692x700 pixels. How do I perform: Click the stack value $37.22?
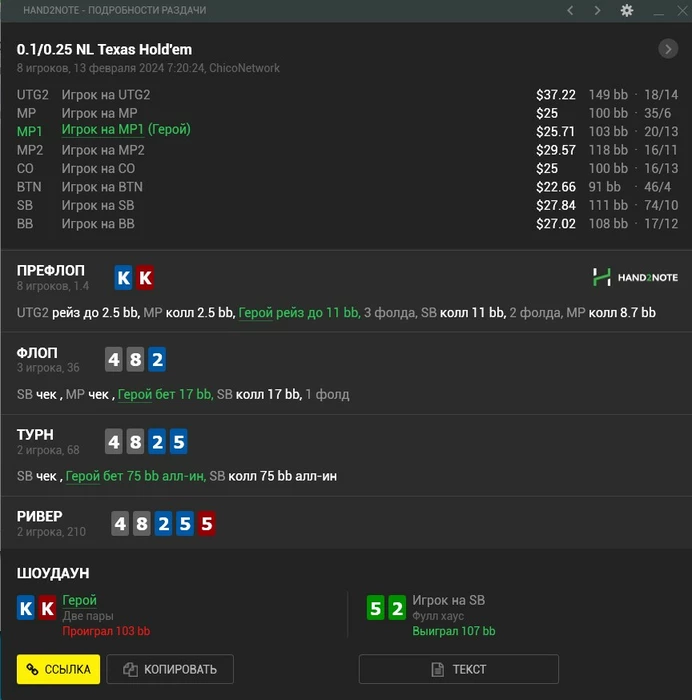pyautogui.click(x=556, y=95)
